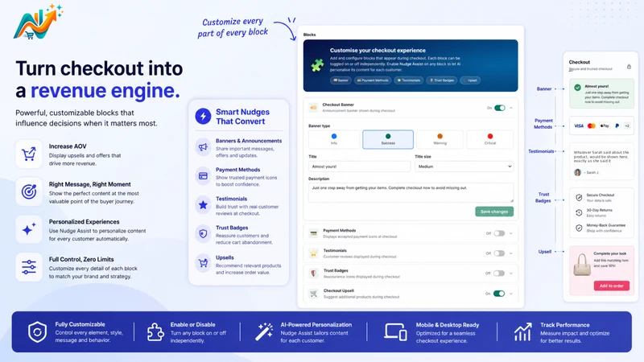Click the Banner chip in blue header
The width and height of the screenshot is (644, 362).
coord(341,80)
